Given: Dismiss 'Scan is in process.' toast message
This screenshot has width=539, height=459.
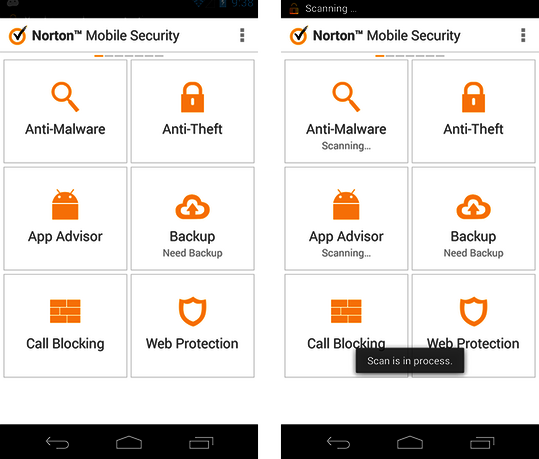Looking at the screenshot, I should (410, 361).
